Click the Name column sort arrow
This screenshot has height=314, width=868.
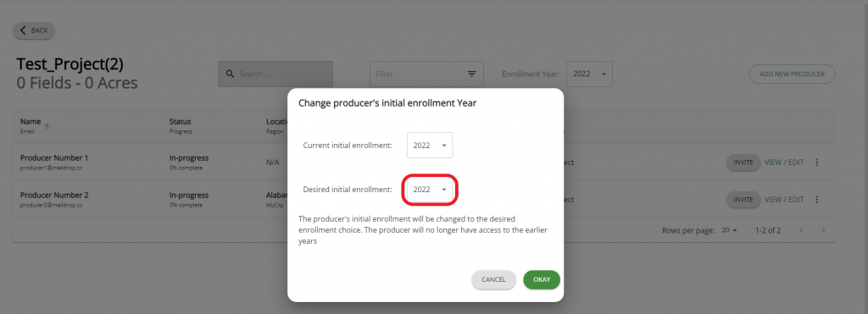coord(47,127)
